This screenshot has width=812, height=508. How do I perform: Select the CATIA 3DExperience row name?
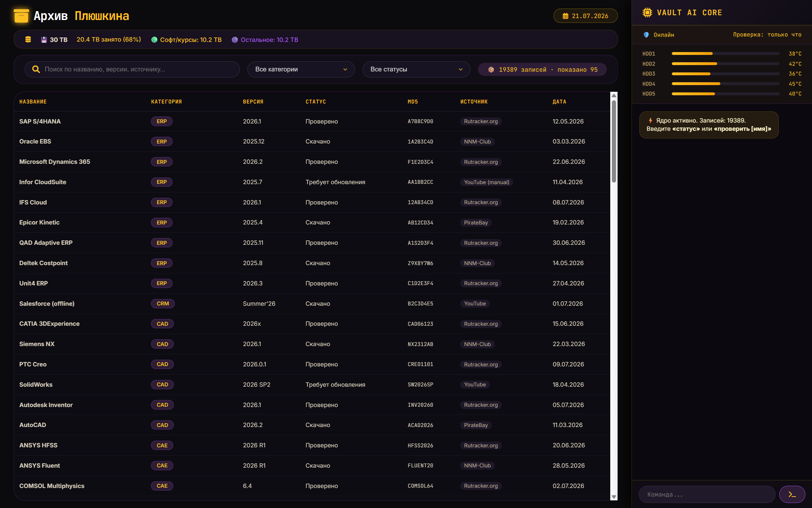coord(49,324)
